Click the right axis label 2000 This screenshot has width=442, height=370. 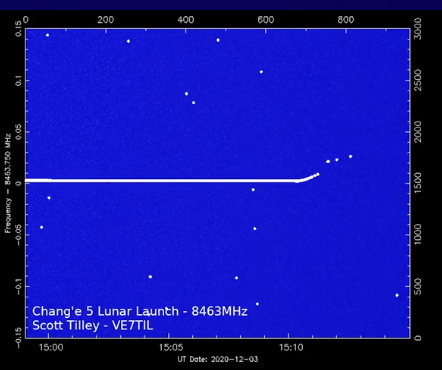417,132
